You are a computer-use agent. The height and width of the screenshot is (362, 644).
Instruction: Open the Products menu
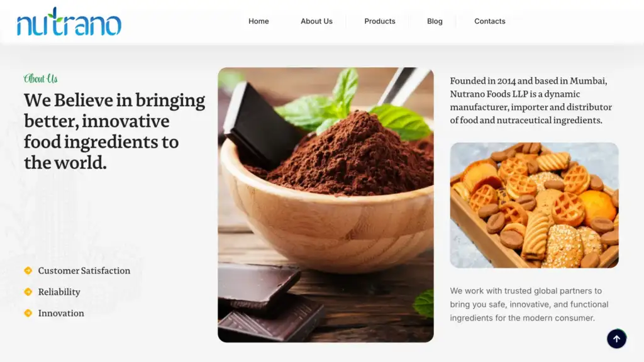coord(379,21)
